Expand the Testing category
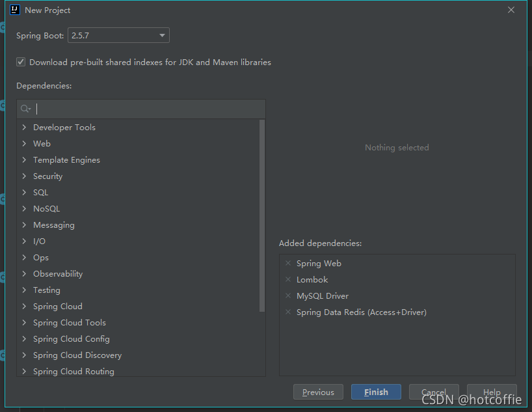Image resolution: width=532 pixels, height=412 pixels. pyautogui.click(x=24, y=290)
